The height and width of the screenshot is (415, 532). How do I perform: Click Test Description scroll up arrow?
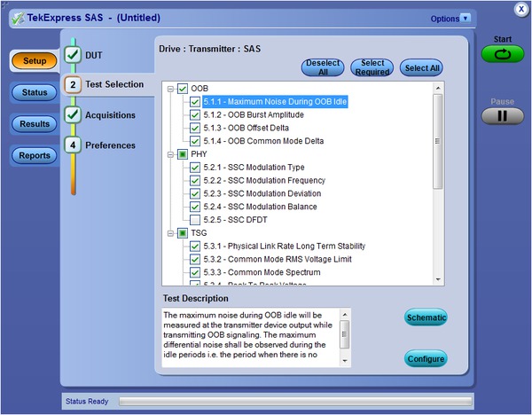coord(345,315)
